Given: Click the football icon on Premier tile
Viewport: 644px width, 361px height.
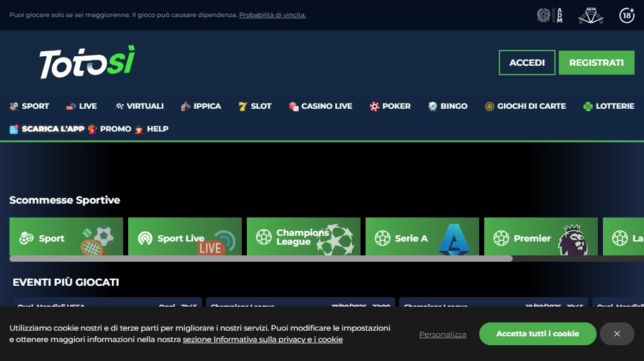Looking at the screenshot, I should click(501, 238).
